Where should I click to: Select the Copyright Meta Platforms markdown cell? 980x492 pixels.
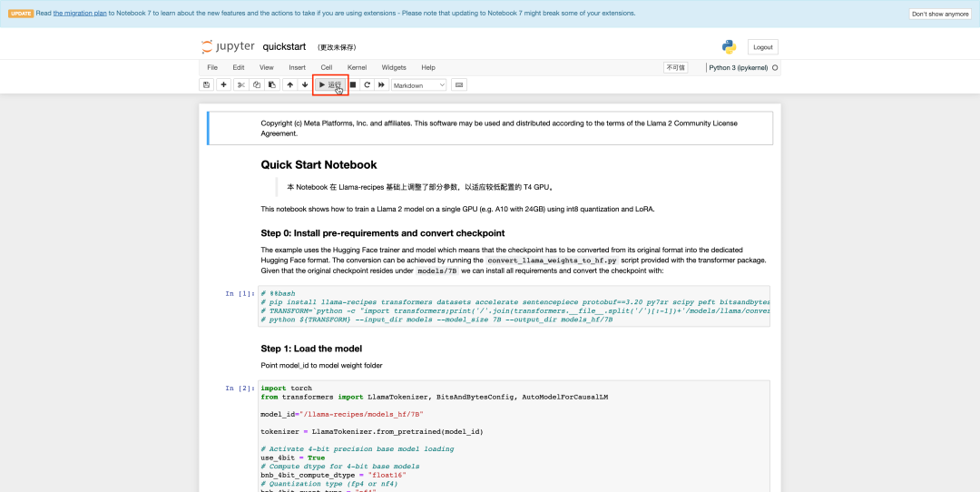(490, 128)
